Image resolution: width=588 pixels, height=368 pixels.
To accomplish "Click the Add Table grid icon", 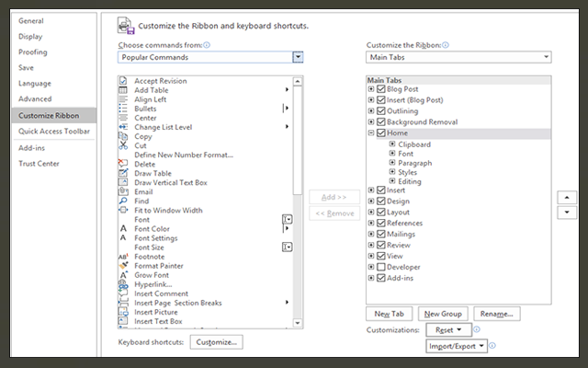I will [122, 90].
